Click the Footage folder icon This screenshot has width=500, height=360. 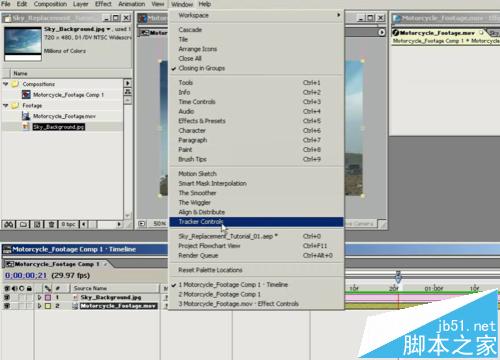pos(15,106)
